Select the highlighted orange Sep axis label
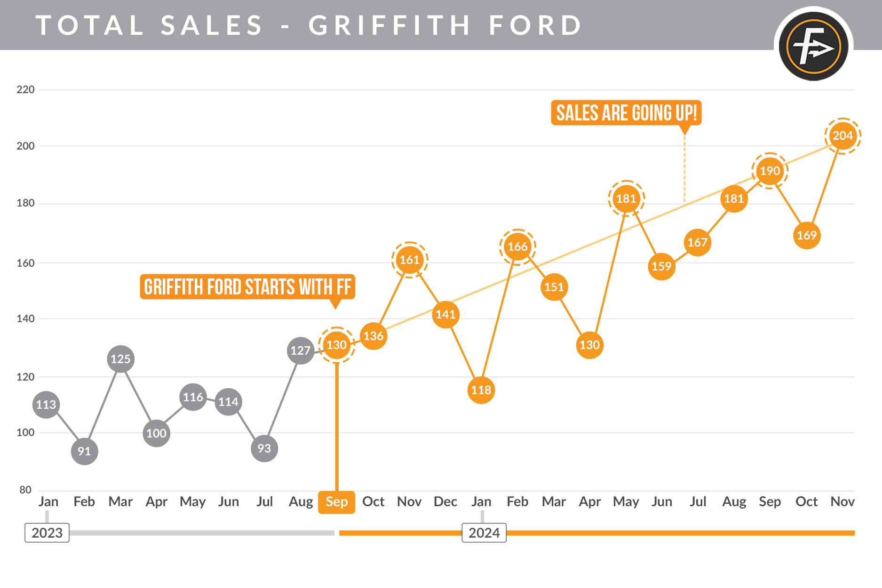Screen dimensions: 882x588 [336, 502]
